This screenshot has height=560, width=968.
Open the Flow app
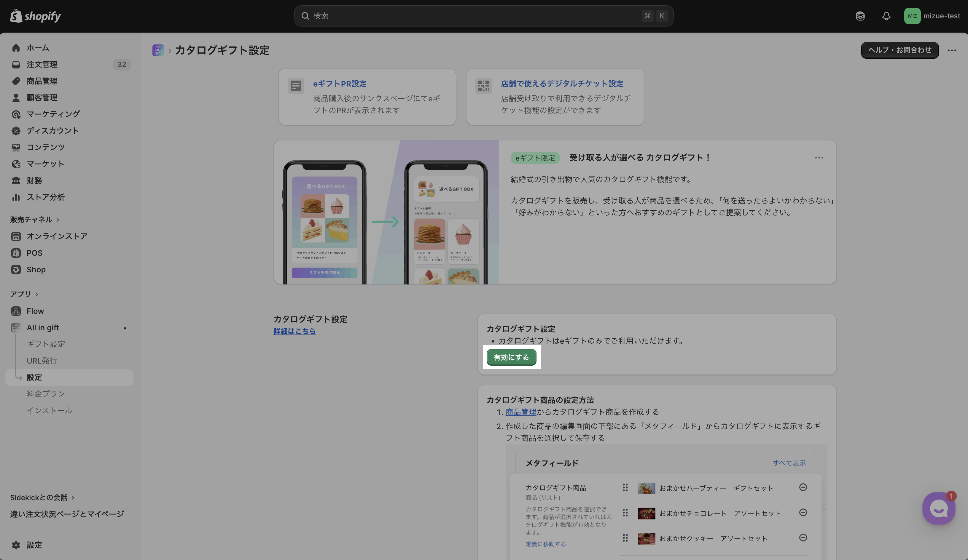click(x=35, y=311)
